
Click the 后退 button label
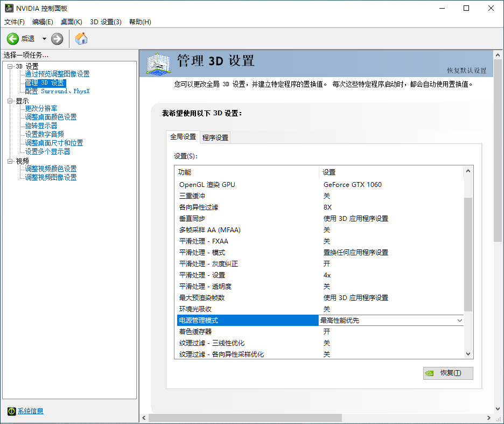pos(28,39)
